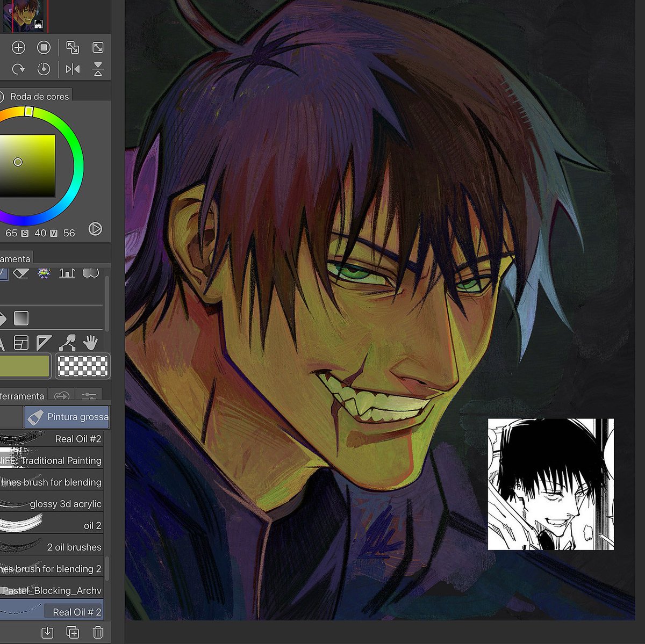645x644 pixels.
Task: Select the Gradient tool
Action: (x=21, y=318)
